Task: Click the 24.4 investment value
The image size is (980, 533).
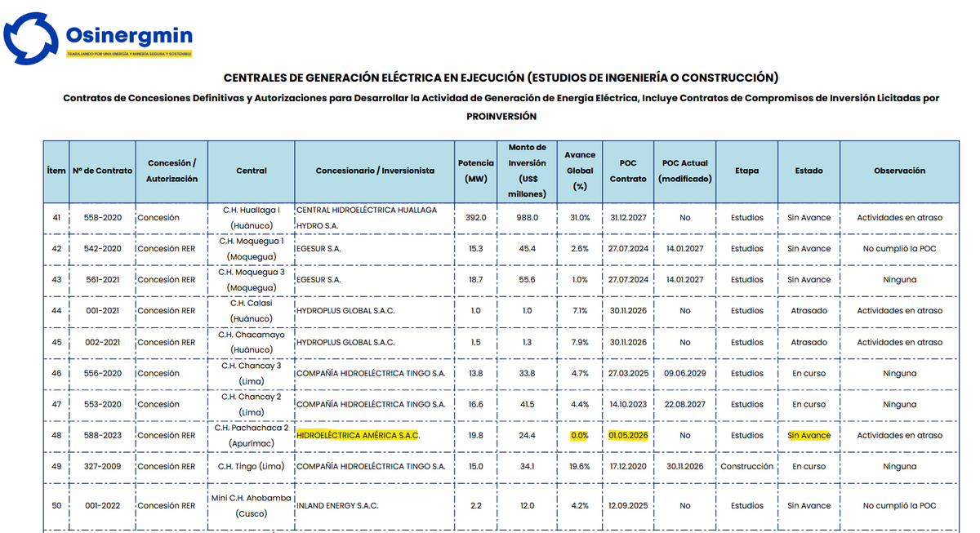Action: (527, 436)
